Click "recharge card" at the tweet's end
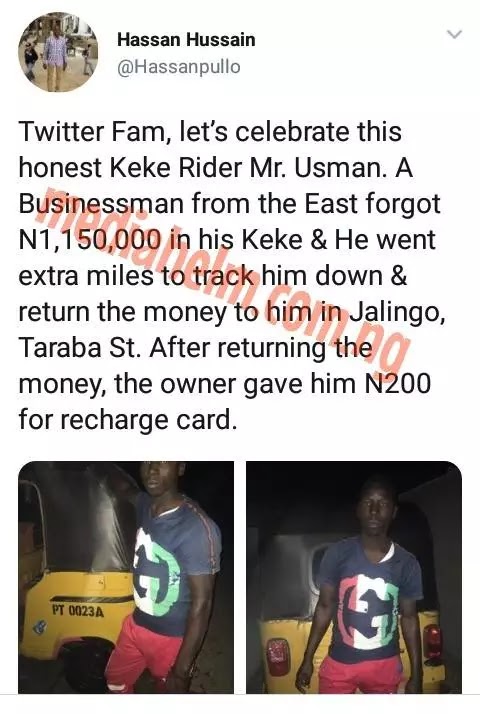Screen dimensions: 480x714 [148, 421]
